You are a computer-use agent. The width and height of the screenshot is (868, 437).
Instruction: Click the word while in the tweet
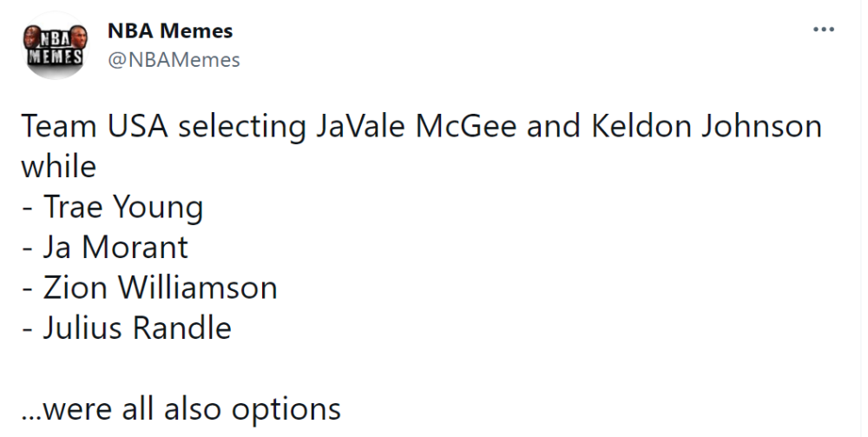[59, 166]
